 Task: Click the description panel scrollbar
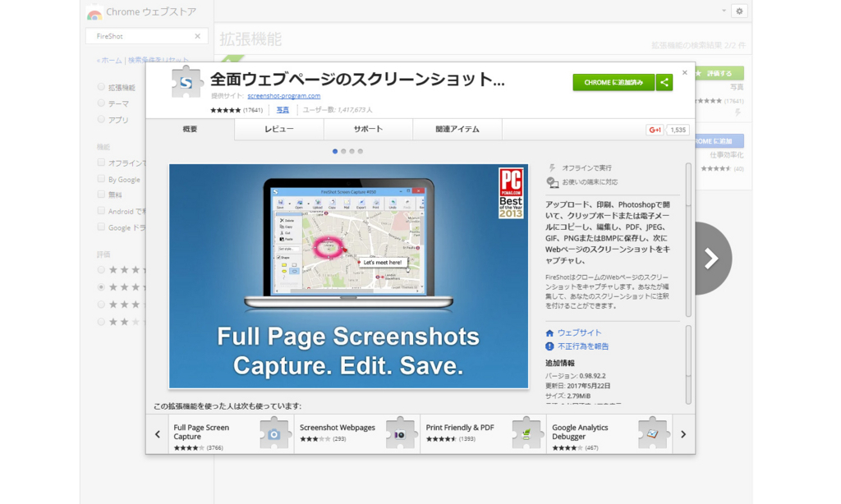tap(688, 241)
